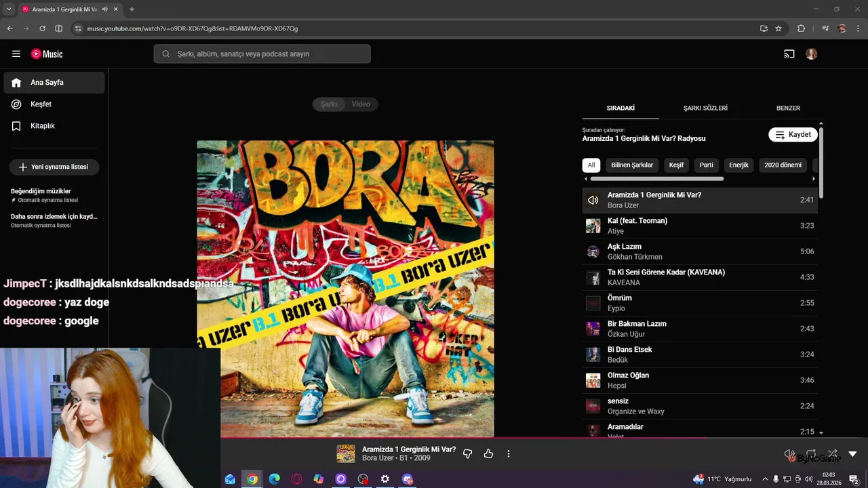Toggle the shuffle icon
The height and width of the screenshot is (488, 868).
pyautogui.click(x=832, y=454)
